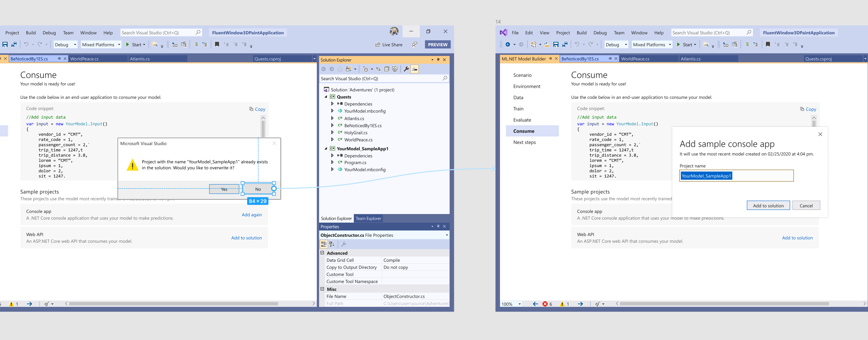868x340 pixels.
Task: Collapse all nodes via Solution Explorer toolbar icon
Action: [386, 69]
